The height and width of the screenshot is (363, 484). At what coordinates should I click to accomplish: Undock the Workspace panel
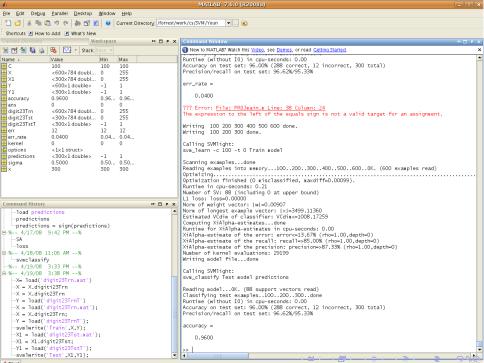168,41
